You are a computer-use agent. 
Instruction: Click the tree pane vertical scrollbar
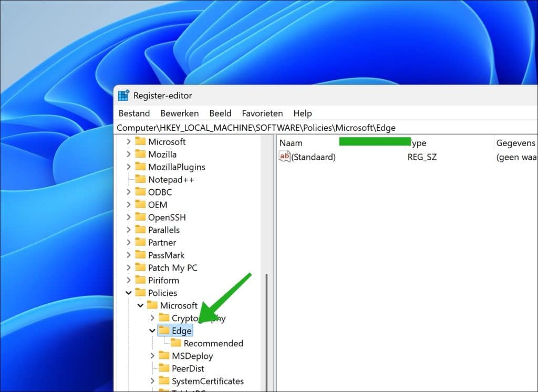tap(266, 332)
